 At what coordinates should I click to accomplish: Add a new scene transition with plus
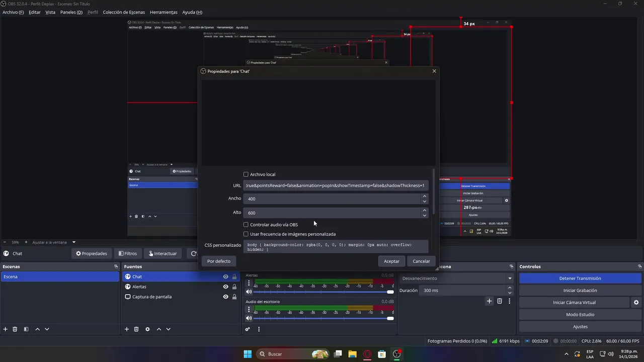click(x=489, y=301)
